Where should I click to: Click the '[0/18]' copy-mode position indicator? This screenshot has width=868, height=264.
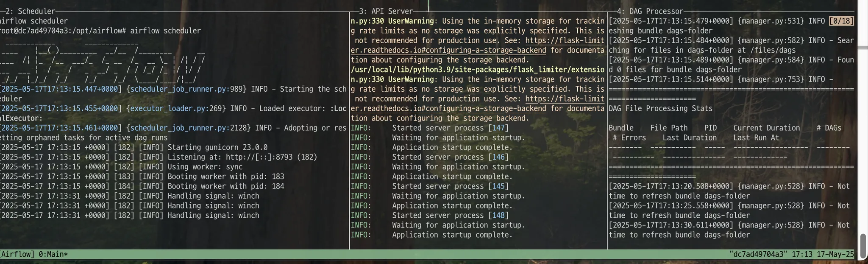[x=842, y=21]
